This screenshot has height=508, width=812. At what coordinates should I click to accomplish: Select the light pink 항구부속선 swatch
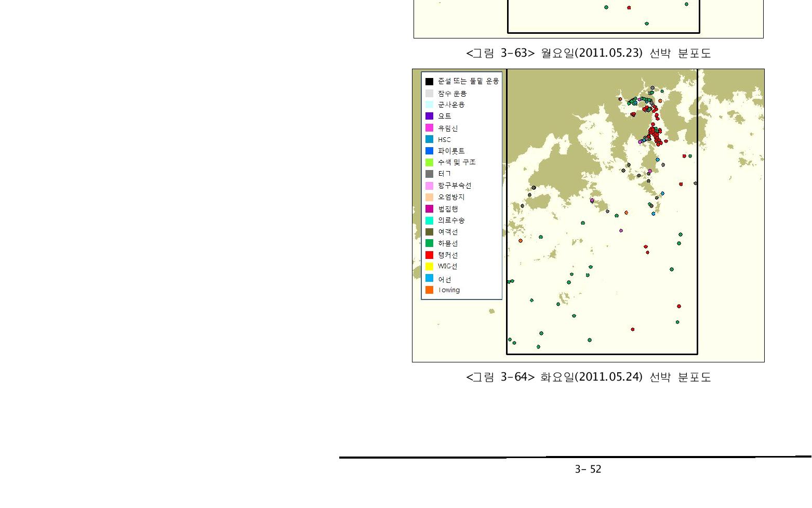point(429,186)
